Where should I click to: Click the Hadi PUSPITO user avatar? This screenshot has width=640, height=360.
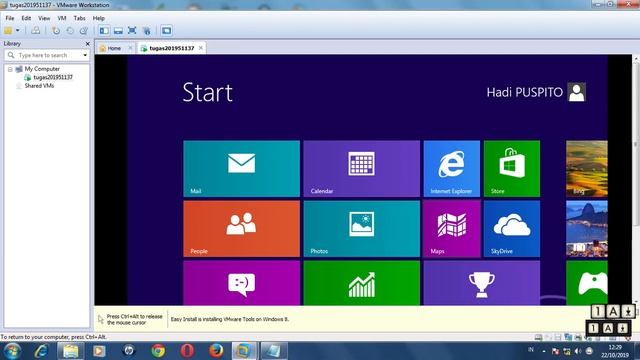point(577,92)
